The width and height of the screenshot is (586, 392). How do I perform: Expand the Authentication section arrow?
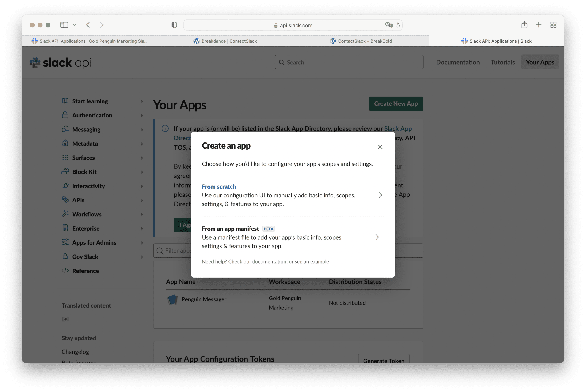(142, 115)
